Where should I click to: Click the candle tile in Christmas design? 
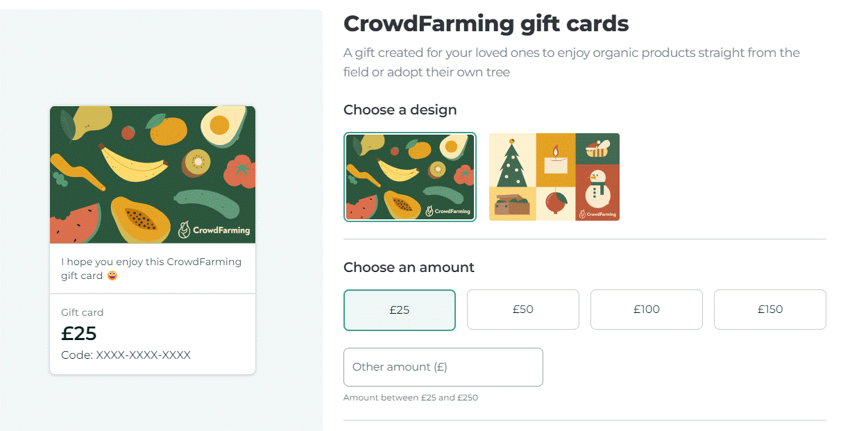click(x=556, y=160)
